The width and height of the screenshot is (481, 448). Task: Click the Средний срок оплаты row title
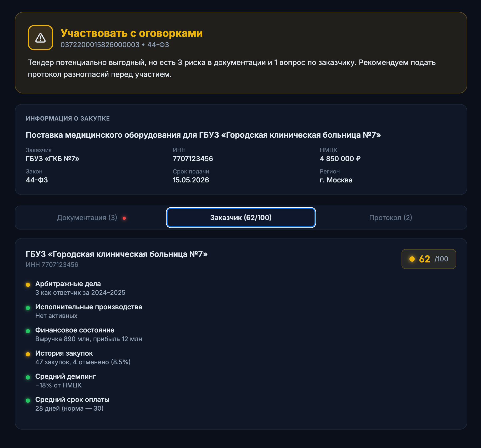[x=72, y=400]
